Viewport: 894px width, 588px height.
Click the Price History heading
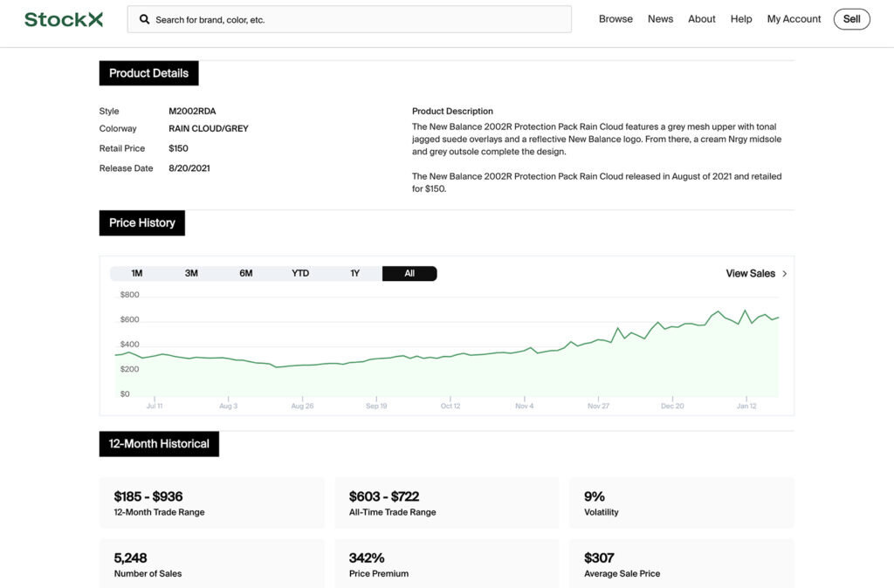coord(142,222)
